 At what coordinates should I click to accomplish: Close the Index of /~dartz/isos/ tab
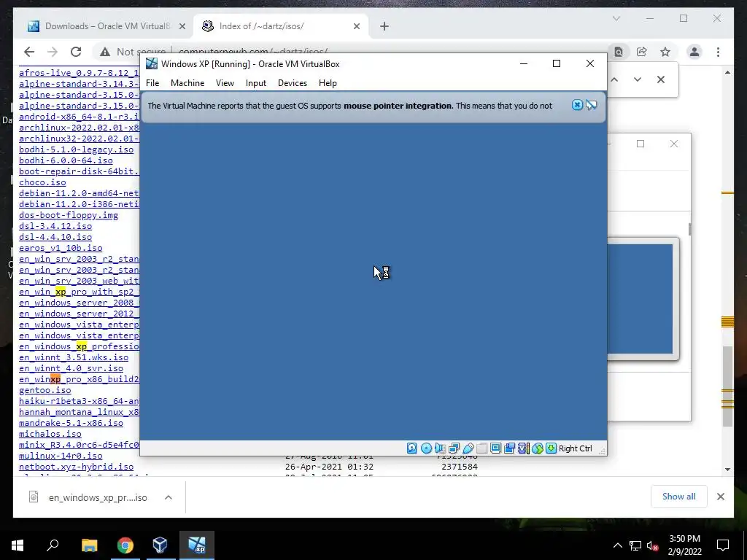pyautogui.click(x=356, y=26)
